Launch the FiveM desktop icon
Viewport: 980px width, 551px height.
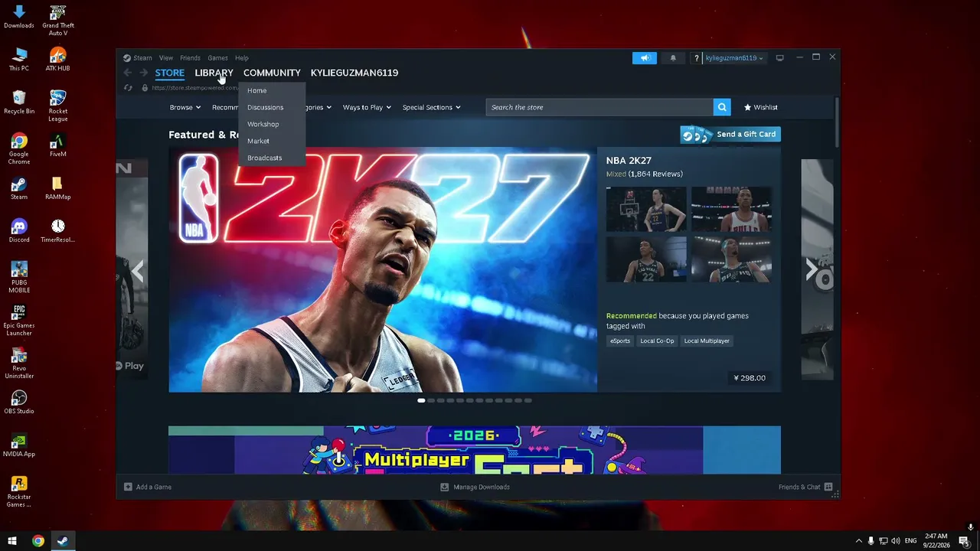point(57,145)
